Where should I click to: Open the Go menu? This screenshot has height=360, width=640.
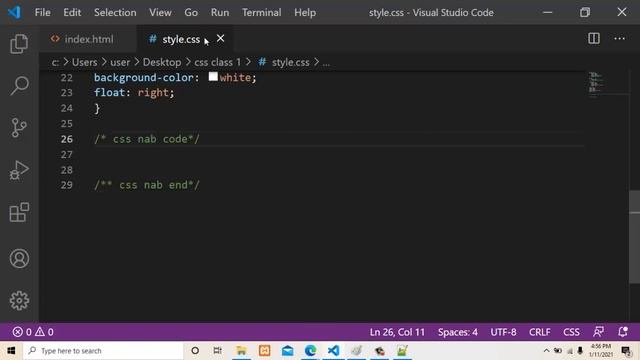pos(191,13)
